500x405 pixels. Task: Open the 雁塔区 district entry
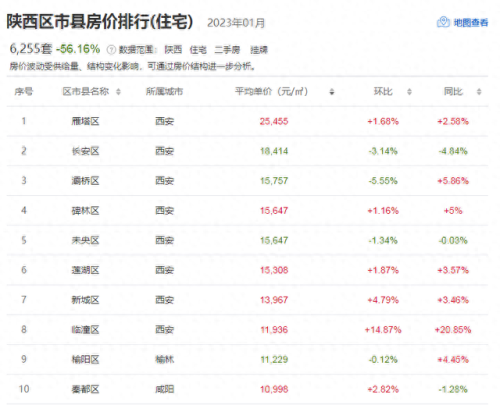pyautogui.click(x=85, y=121)
